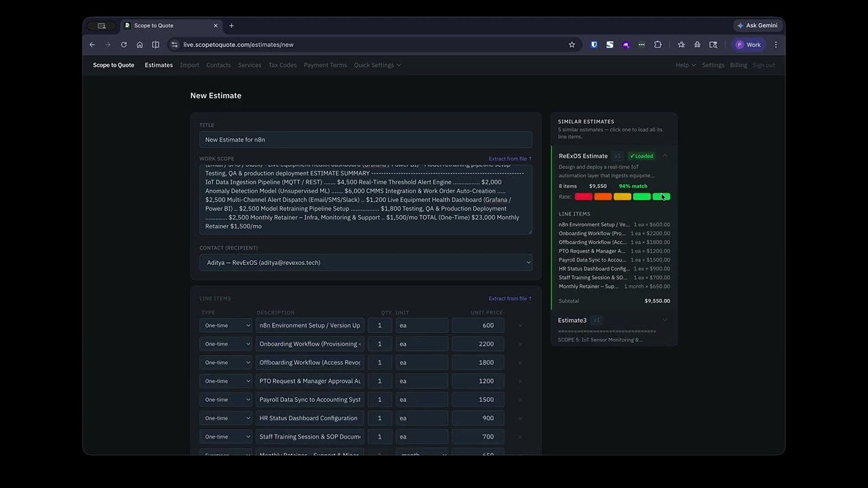Screen dimensions: 868x488
Task: Click the "✓ Loaded" badge
Action: pos(641,156)
